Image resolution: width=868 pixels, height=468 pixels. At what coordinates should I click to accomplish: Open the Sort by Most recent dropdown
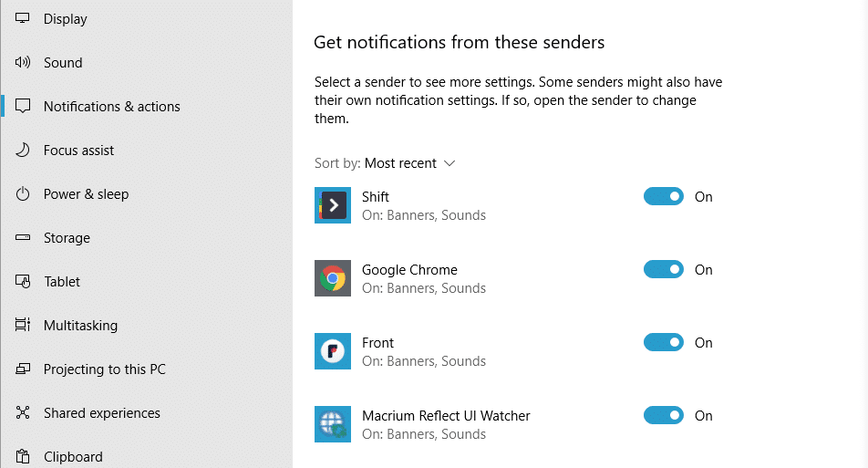coord(409,163)
